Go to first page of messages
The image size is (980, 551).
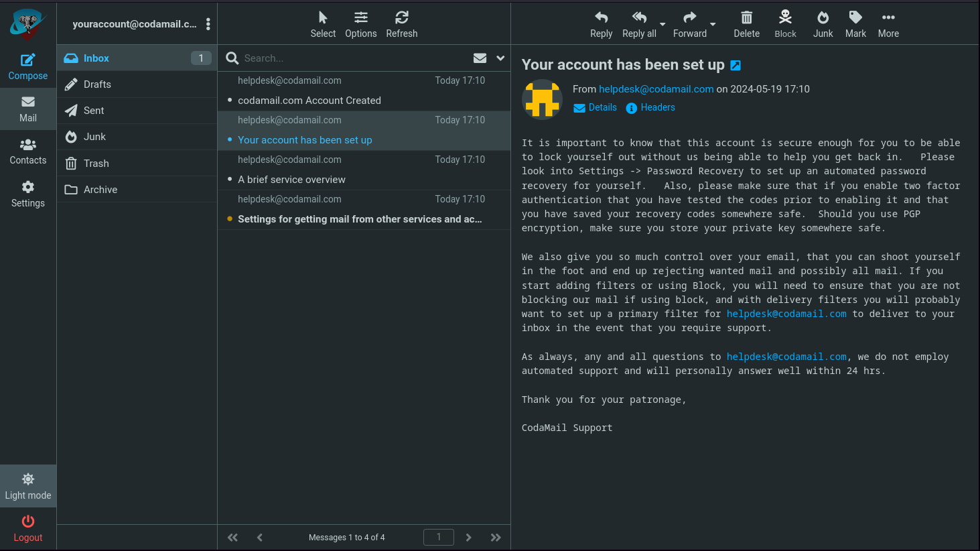click(232, 538)
